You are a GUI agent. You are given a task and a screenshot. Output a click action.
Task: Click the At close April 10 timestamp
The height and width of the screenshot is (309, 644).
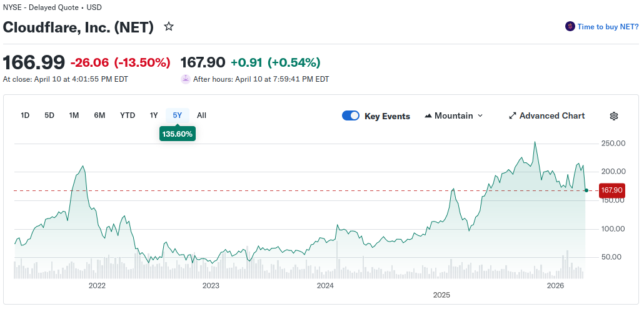65,79
